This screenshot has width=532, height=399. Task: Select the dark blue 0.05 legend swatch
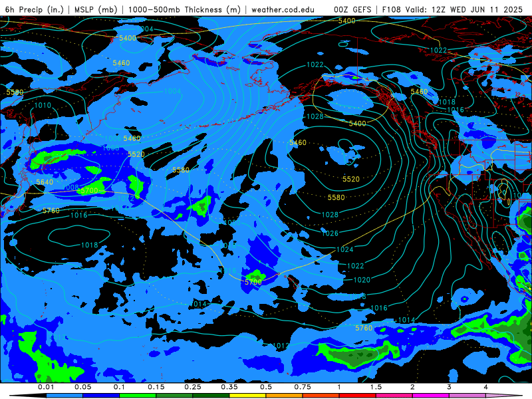101,396
